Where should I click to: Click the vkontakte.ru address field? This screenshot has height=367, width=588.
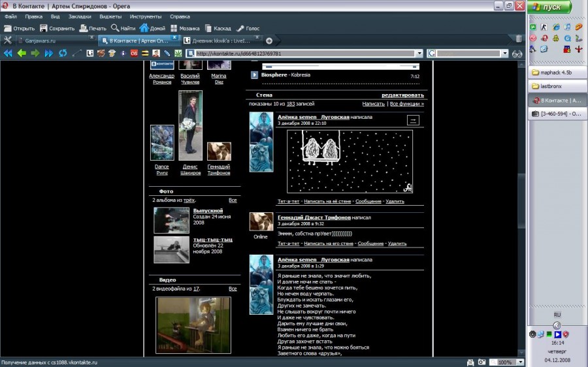pyautogui.click(x=304, y=54)
